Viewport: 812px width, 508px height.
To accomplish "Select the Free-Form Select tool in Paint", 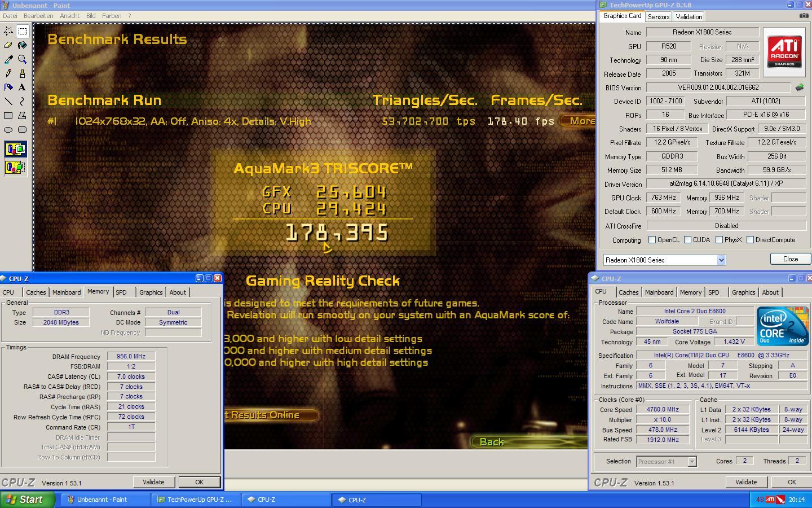I will 8,31.
